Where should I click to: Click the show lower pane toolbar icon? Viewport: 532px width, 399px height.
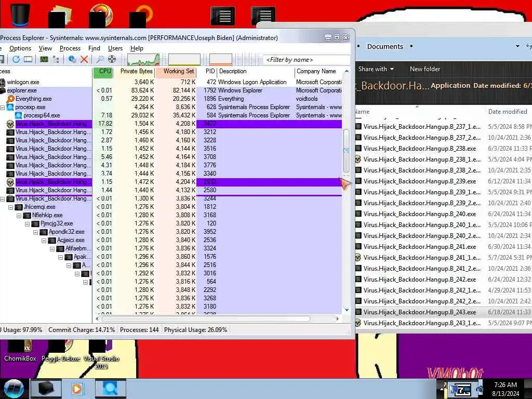28,59
